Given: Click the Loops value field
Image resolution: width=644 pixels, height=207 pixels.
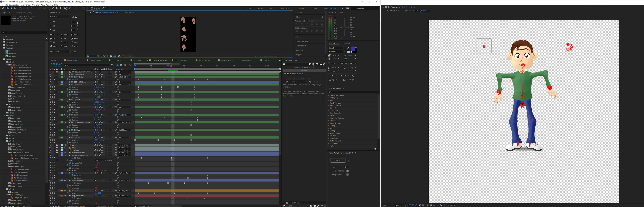Looking at the screenshot, I should point(346,167).
